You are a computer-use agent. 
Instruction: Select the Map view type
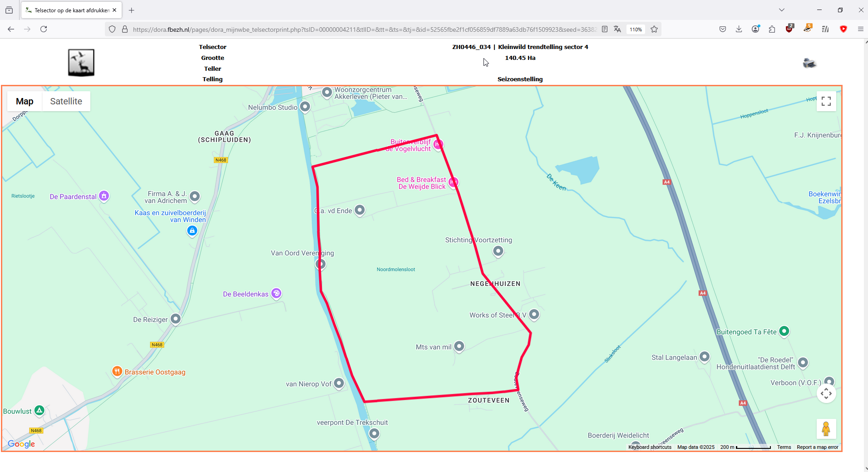click(x=25, y=101)
